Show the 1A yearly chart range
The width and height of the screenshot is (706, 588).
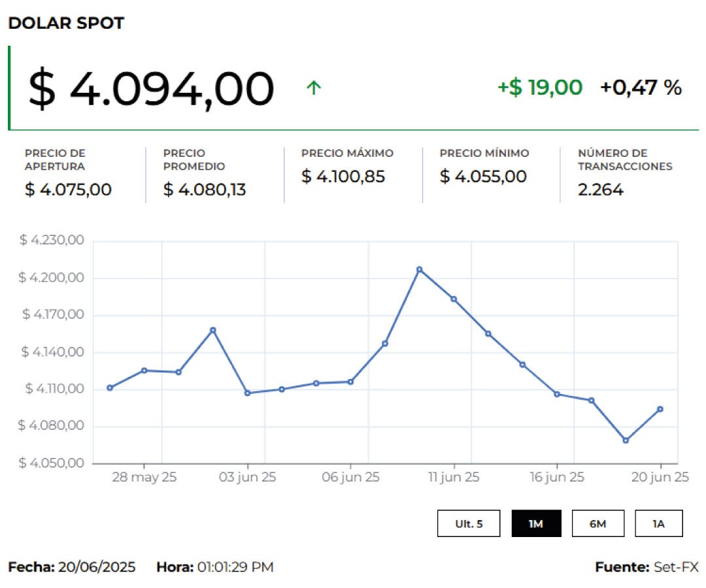(658, 523)
